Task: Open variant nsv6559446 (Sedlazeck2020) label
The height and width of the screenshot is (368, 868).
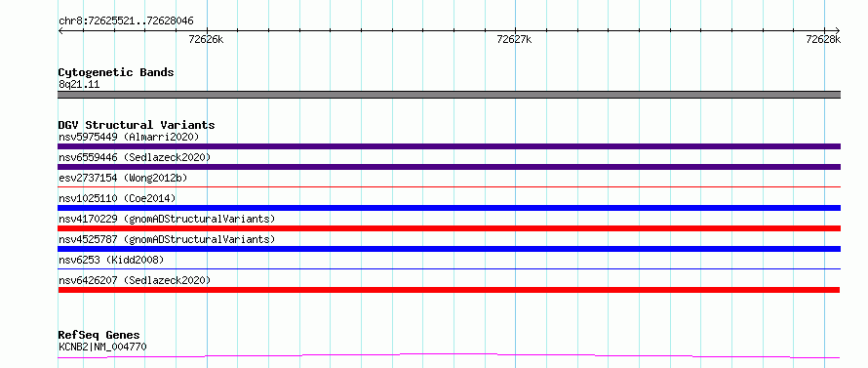Action: 135,157
